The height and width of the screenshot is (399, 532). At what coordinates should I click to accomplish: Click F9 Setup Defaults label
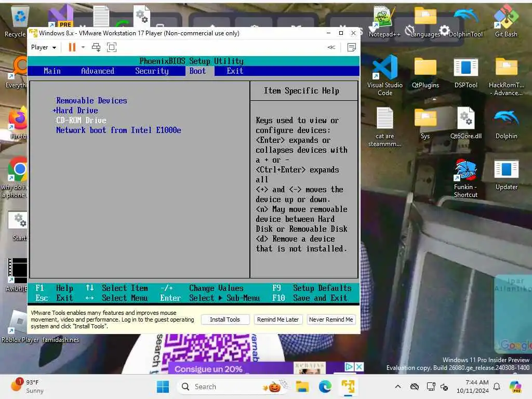click(312, 288)
